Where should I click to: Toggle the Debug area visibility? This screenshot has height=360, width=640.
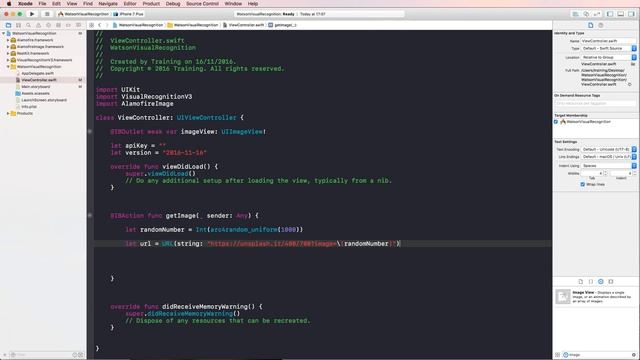(620, 14)
